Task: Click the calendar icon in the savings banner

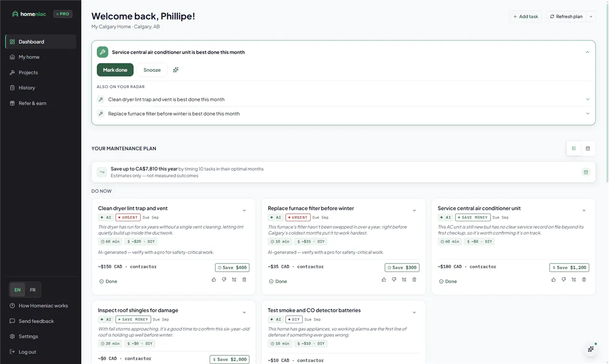Action: (x=586, y=172)
